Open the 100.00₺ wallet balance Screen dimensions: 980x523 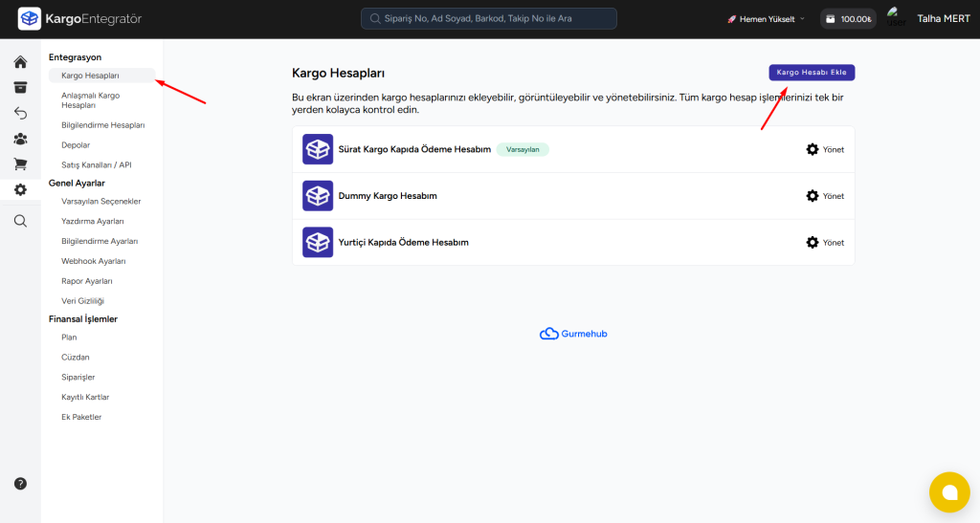[x=848, y=19]
